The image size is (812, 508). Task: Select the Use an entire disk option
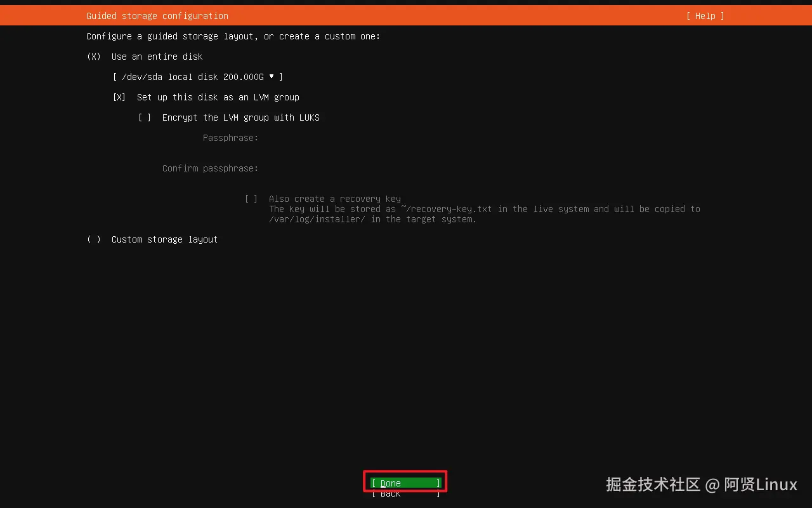[x=94, y=57]
